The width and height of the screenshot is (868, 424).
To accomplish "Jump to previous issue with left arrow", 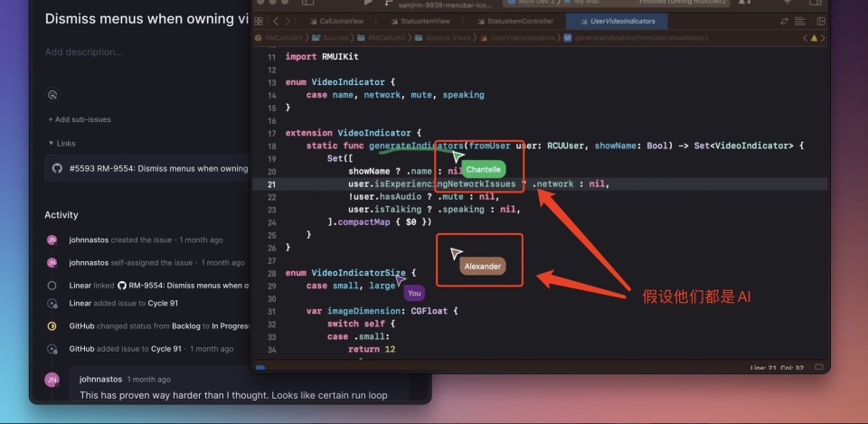I will click(805, 38).
